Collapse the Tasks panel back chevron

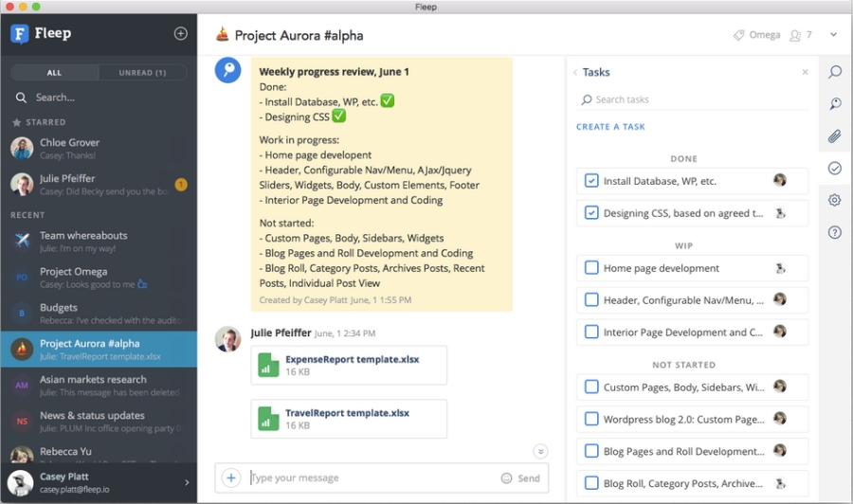574,73
